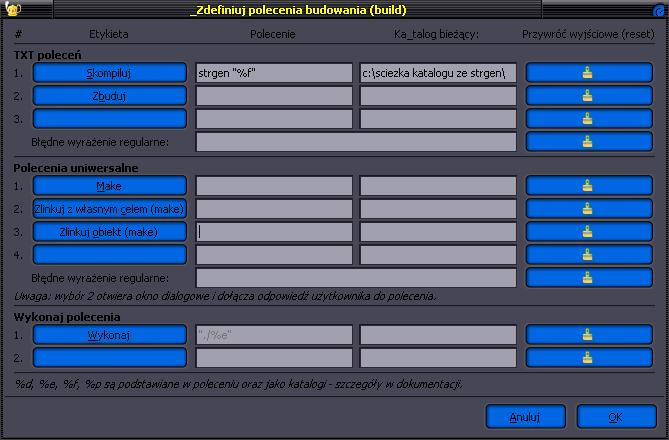Reset the universal commands regular expression row
The image size is (669, 440).
(587, 277)
